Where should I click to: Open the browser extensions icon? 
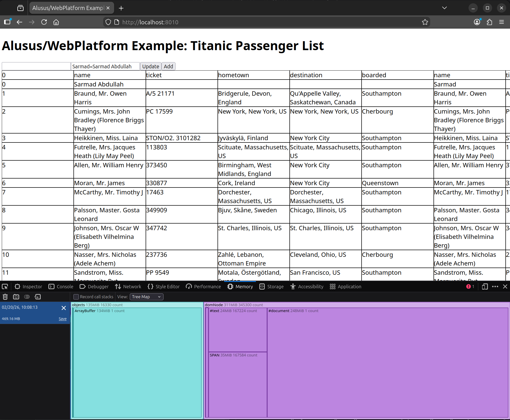pyautogui.click(x=489, y=22)
